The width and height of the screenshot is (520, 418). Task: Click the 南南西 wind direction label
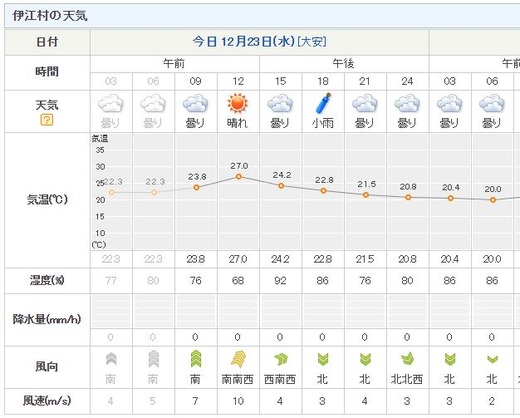click(x=237, y=379)
